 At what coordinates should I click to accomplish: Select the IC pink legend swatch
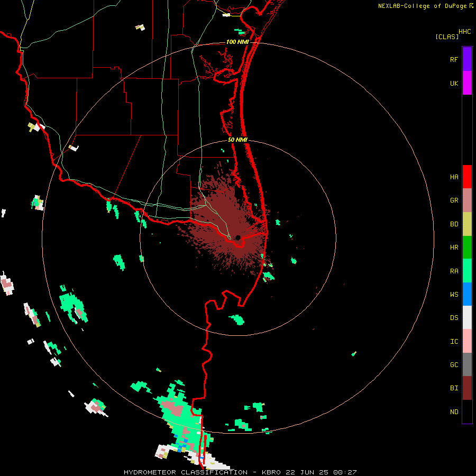pos(467,341)
